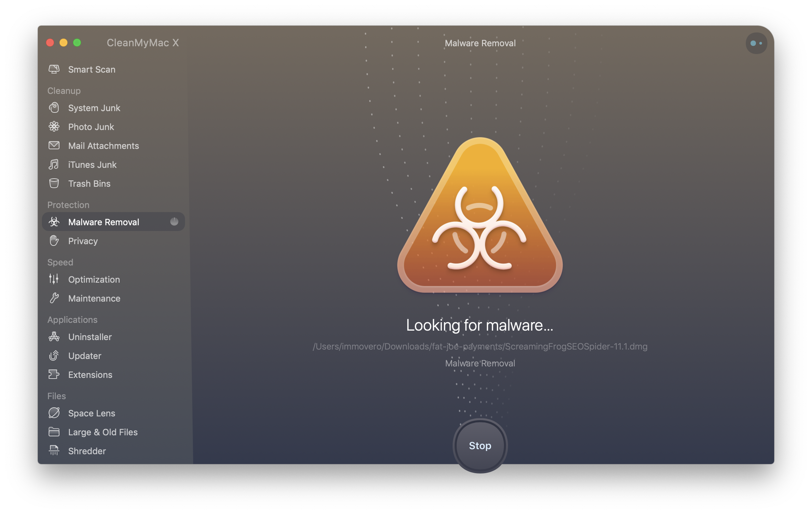Enable Mail Attachments cleanup
The height and width of the screenshot is (514, 812).
pyautogui.click(x=104, y=145)
